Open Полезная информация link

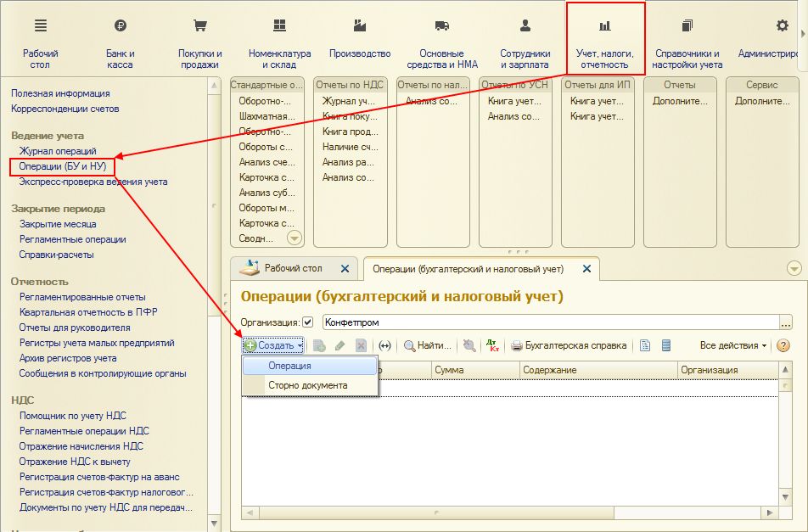[x=60, y=93]
